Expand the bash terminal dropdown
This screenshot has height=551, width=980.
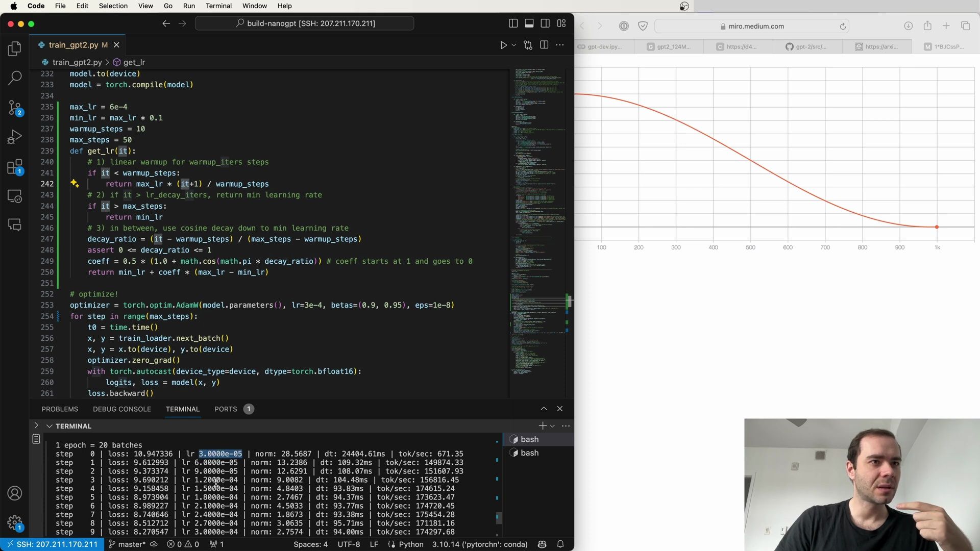tap(553, 425)
